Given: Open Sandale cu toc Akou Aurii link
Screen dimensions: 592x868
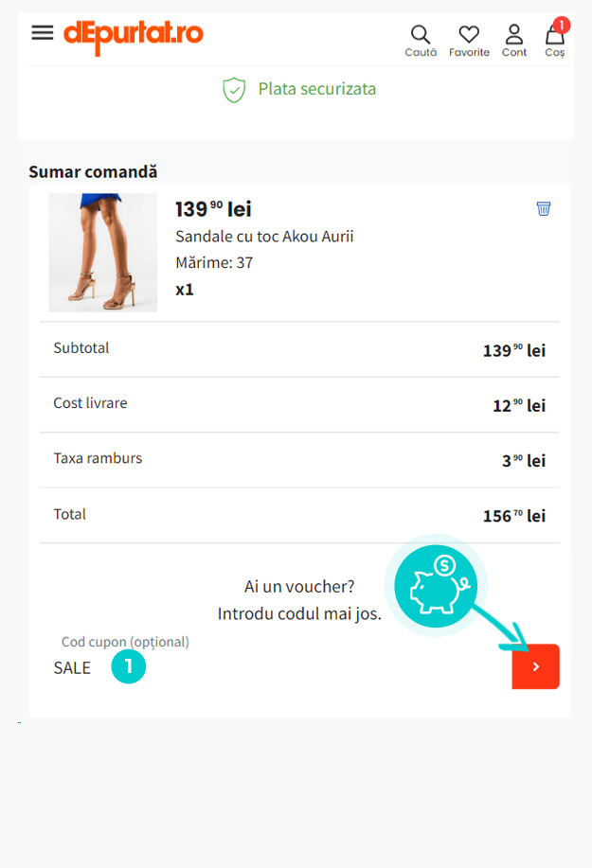Looking at the screenshot, I should point(264,236).
